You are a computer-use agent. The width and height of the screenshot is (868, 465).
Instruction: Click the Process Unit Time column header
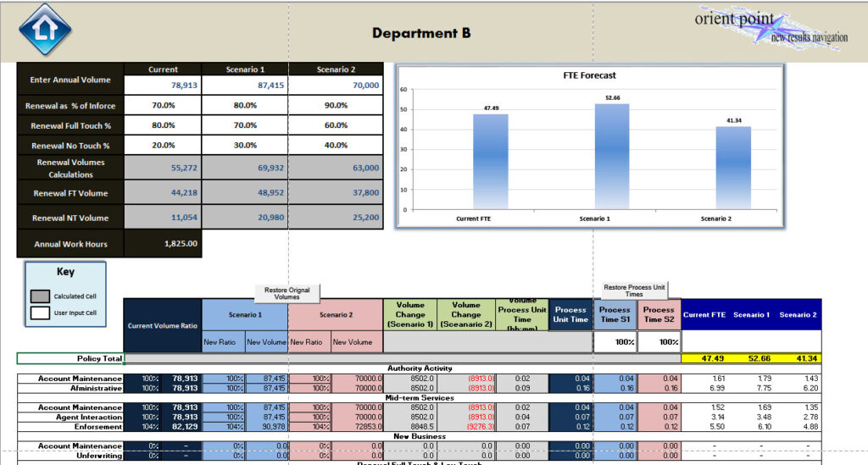pos(570,314)
